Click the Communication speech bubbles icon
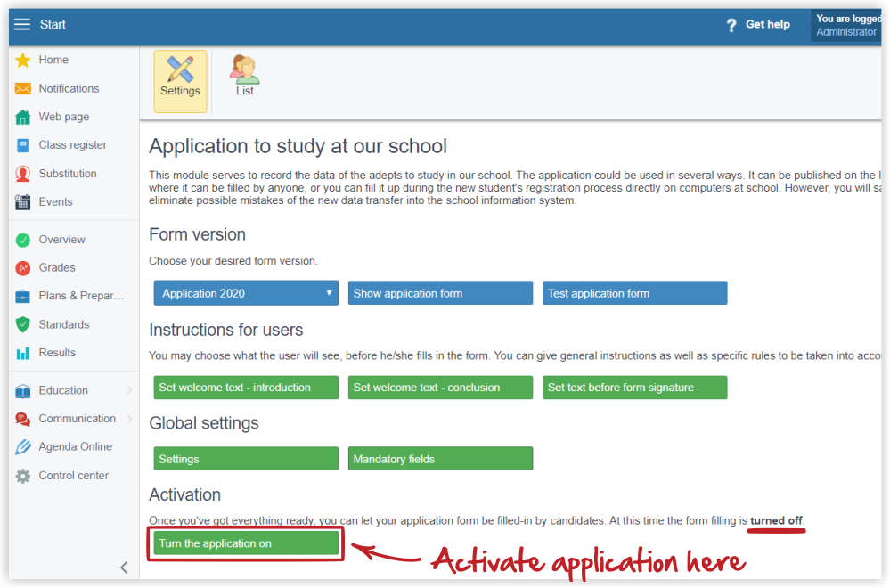The height and width of the screenshot is (588, 890). pyautogui.click(x=22, y=419)
